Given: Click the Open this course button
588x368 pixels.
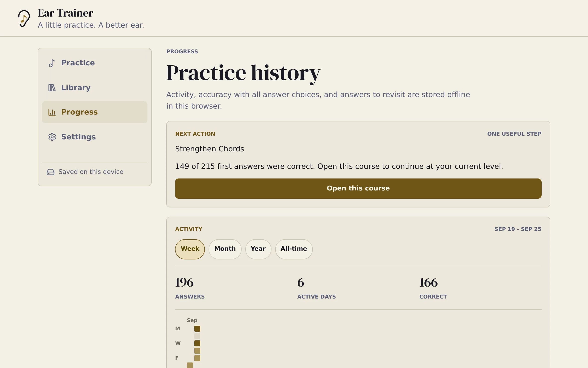Looking at the screenshot, I should (358, 189).
